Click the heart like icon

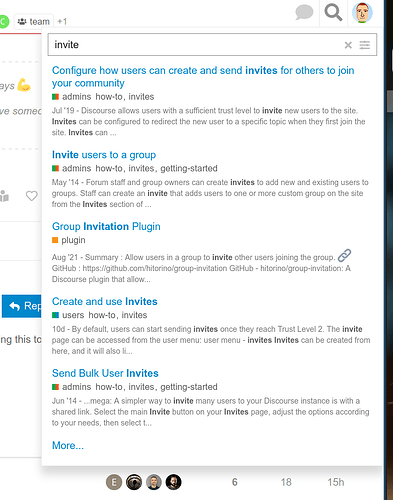point(32,196)
